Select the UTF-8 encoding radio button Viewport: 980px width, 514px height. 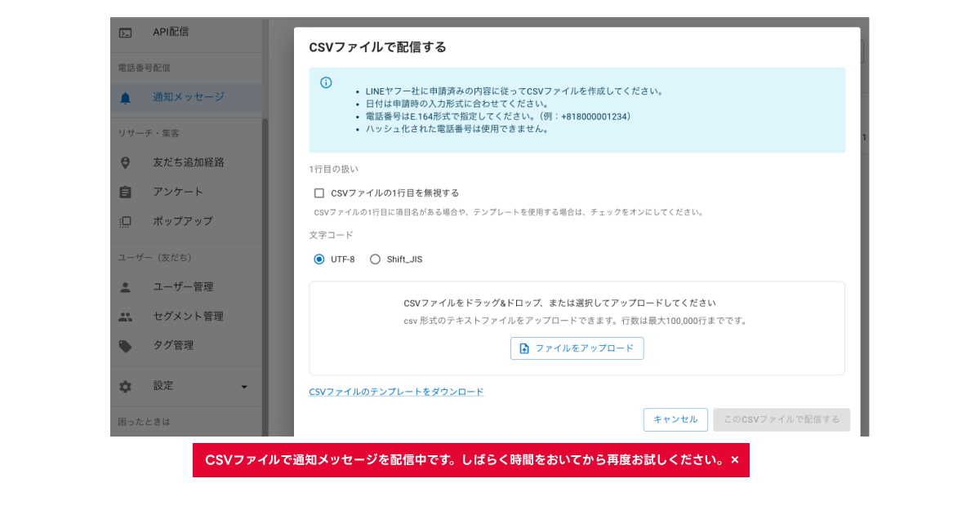click(318, 259)
